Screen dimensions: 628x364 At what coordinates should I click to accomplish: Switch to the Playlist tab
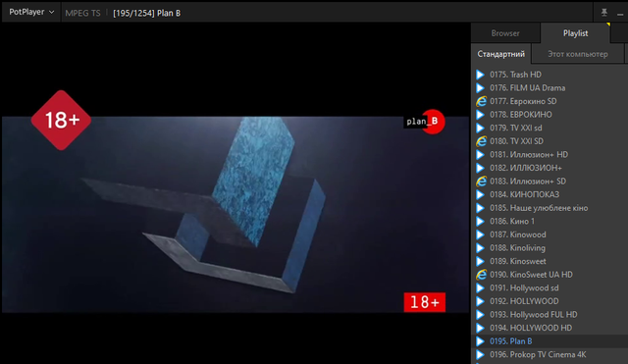pos(576,33)
